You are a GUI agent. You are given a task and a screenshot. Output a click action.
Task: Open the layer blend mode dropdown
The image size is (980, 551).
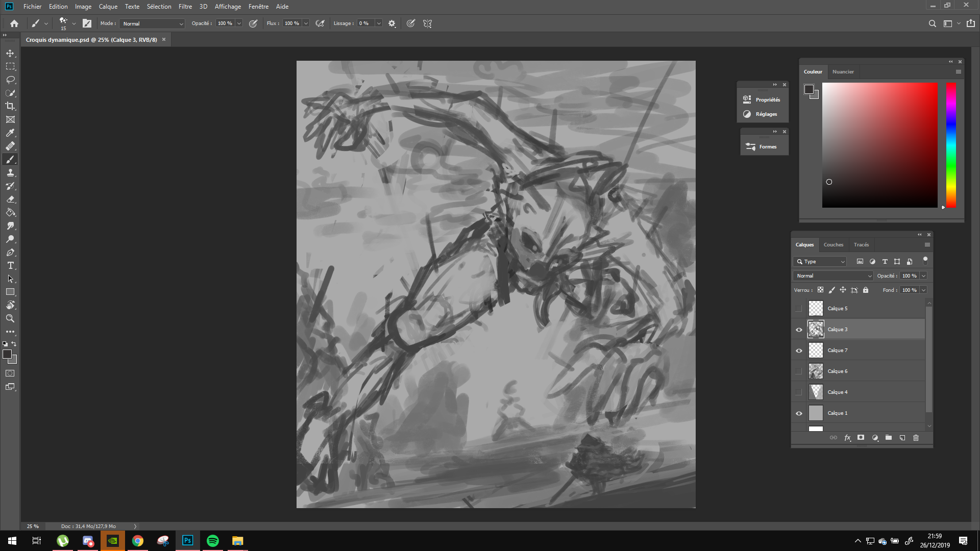pyautogui.click(x=833, y=276)
